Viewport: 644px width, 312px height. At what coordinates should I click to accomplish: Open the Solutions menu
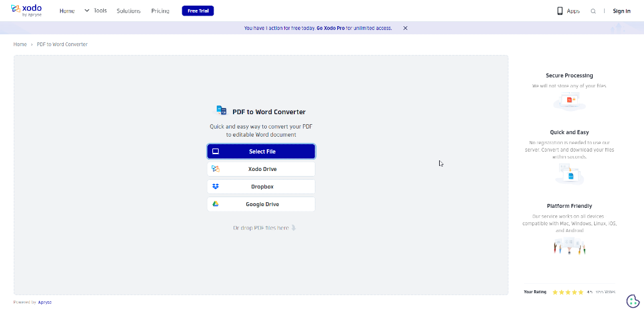coord(129,11)
